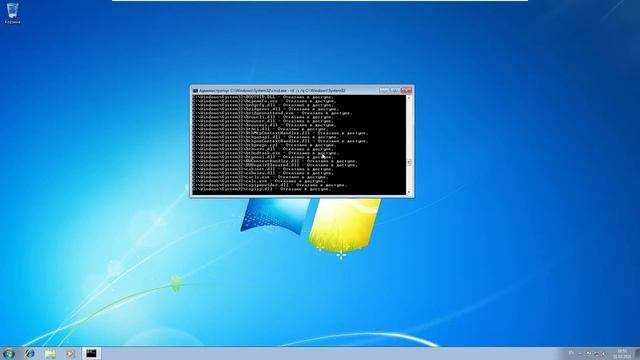Open the input language indicator
Viewport: 640px width, 360px height.
point(571,353)
